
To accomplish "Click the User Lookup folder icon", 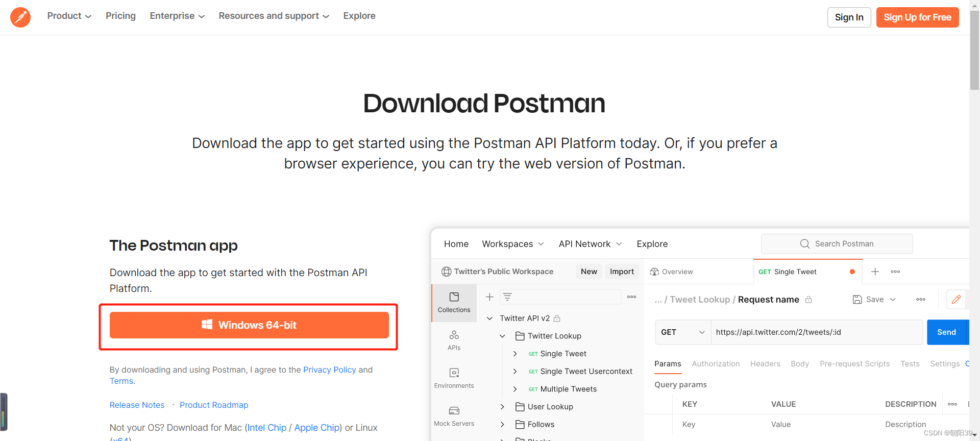I will pos(520,407).
